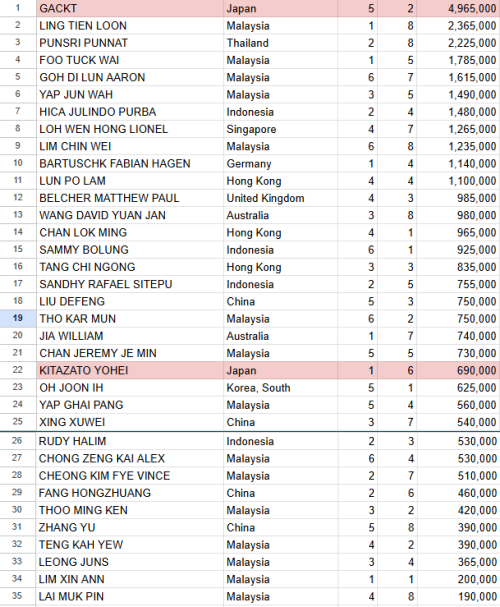Click the CHEONG KIM FYE VINCE cell
The image size is (500, 607).
(130, 475)
